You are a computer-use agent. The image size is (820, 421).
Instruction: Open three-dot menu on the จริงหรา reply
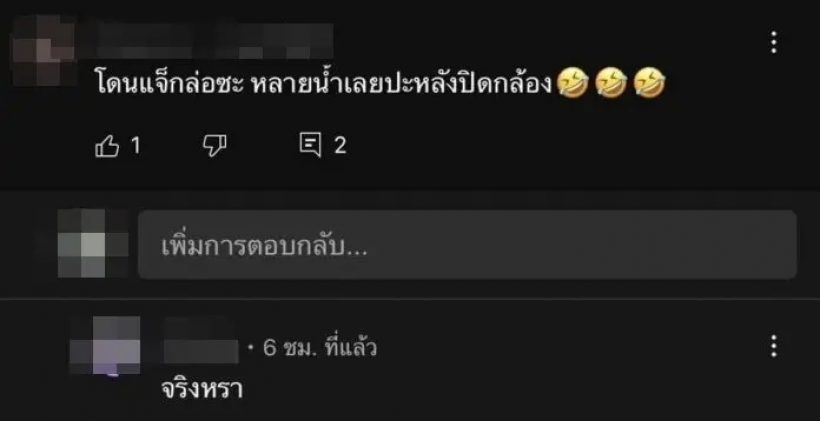(774, 346)
